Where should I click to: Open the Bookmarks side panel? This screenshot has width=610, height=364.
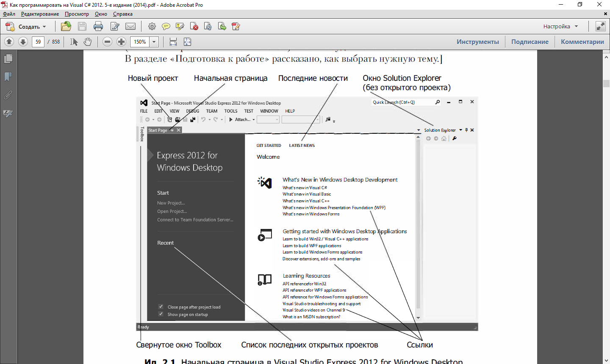pos(8,77)
